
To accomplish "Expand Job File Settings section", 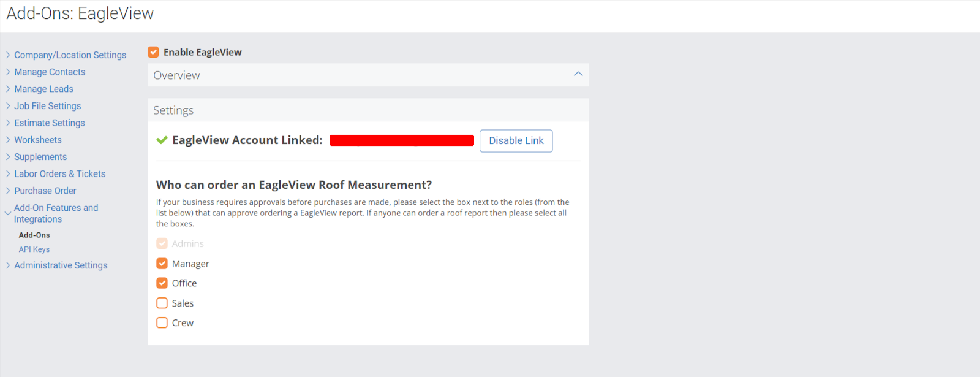I will pos(43,106).
